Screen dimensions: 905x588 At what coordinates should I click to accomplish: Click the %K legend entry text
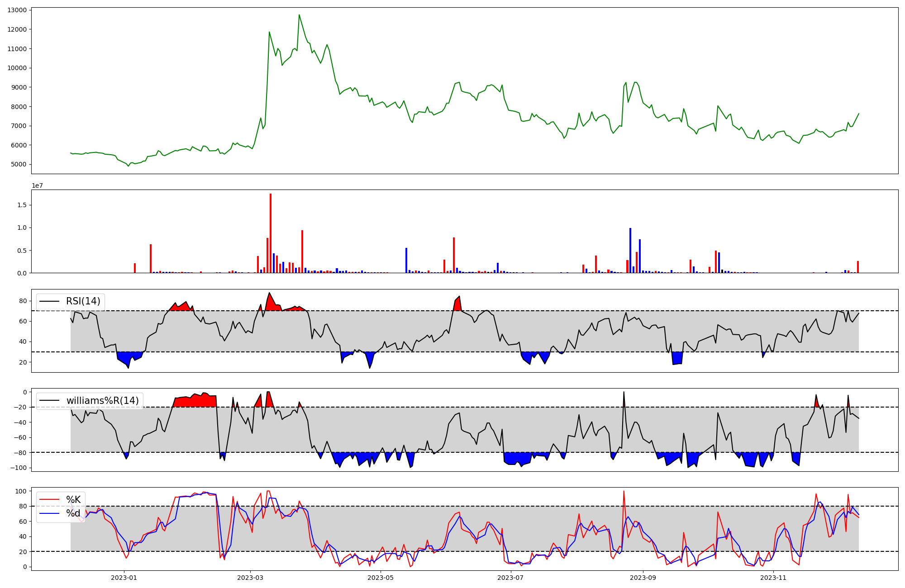click(73, 500)
